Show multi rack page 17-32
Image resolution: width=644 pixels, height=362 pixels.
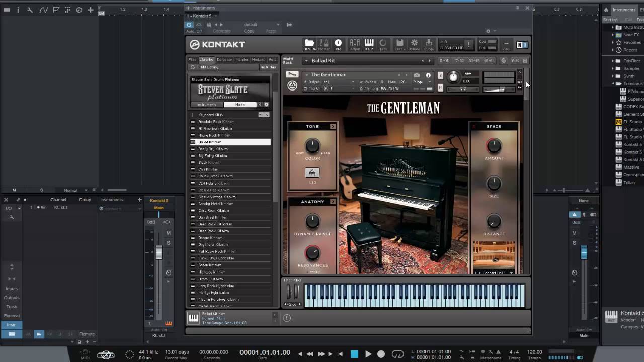click(459, 61)
